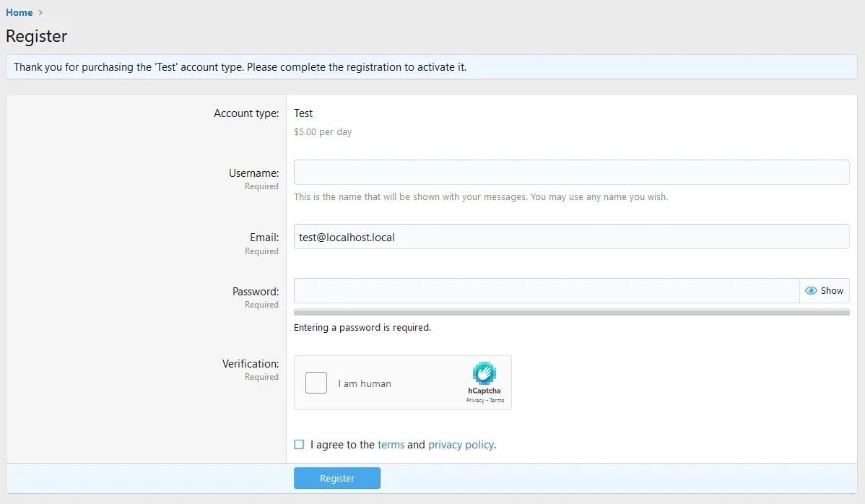Image resolution: width=865 pixels, height=504 pixels.
Task: Click the eye icon in Password field
Action: (811, 291)
